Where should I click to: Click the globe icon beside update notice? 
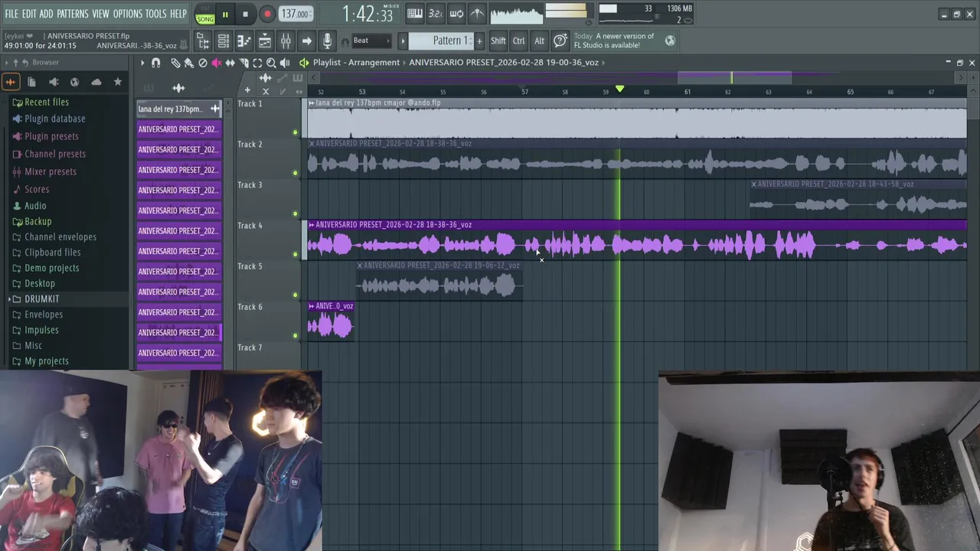(x=671, y=41)
